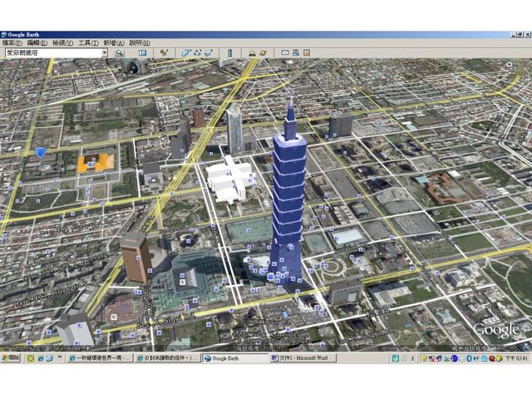Select the add path tool

[197, 53]
